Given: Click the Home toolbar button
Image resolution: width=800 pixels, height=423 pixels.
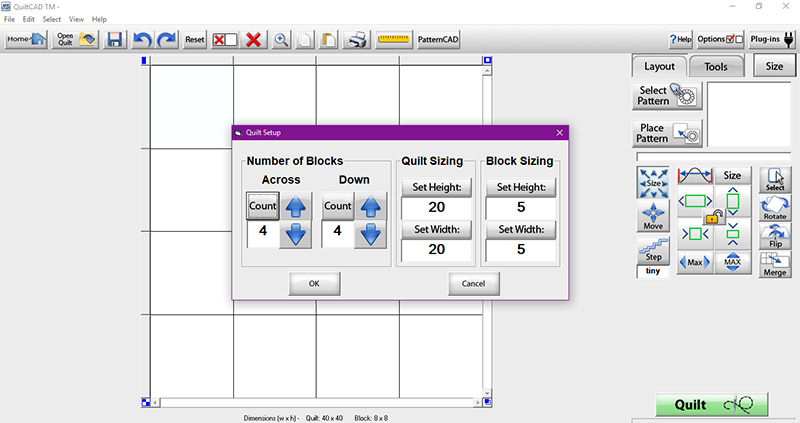Looking at the screenshot, I should tap(27, 40).
